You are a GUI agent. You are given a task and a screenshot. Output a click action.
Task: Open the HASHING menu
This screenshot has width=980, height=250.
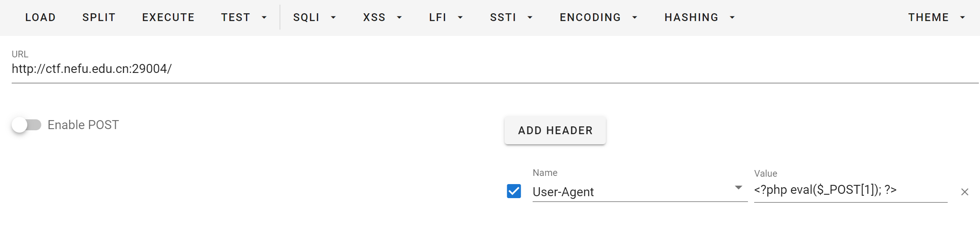[699, 18]
